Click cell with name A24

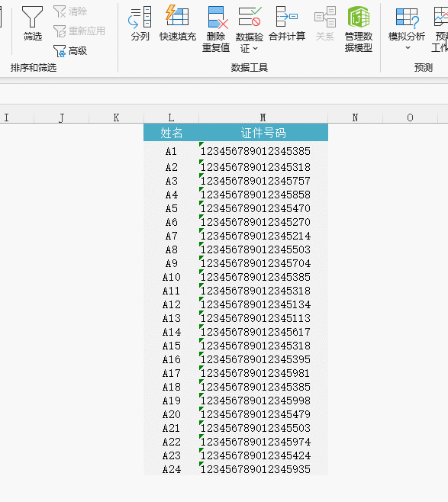coord(171,469)
